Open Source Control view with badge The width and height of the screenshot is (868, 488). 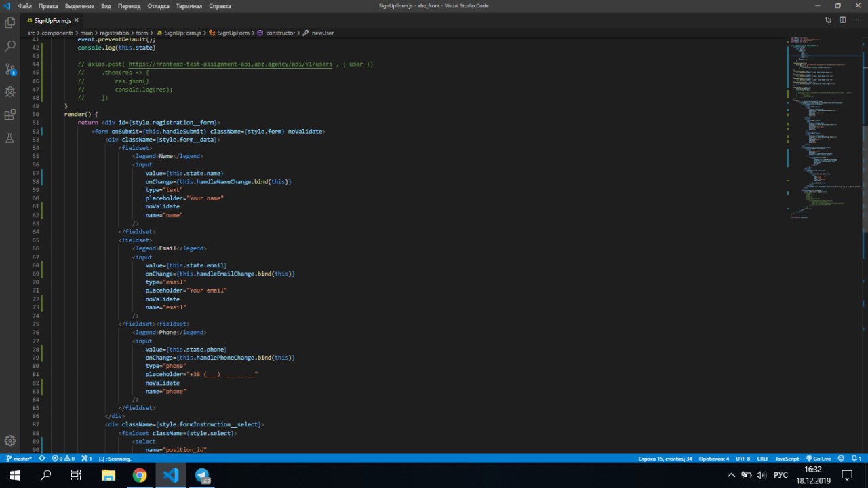[10, 69]
